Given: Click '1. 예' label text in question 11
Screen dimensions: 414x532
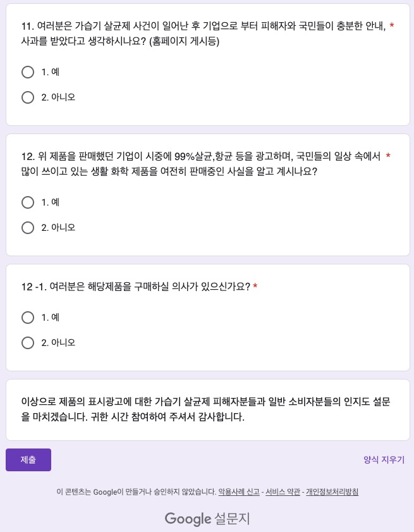Looking at the screenshot, I should pos(51,72).
